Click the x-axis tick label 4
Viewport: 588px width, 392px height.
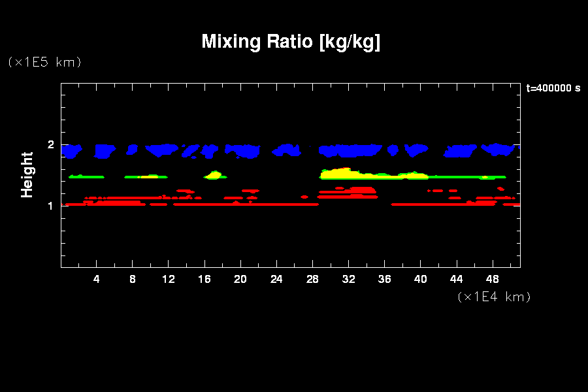pyautogui.click(x=97, y=280)
